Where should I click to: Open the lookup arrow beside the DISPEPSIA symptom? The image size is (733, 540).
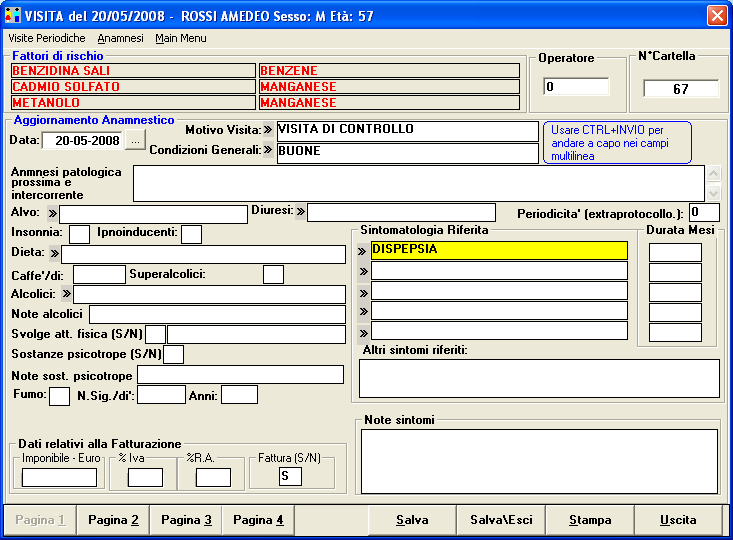(x=362, y=251)
